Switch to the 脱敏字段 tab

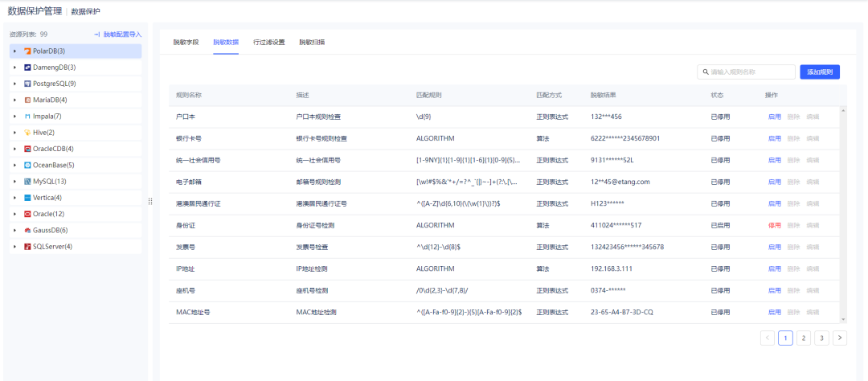click(x=186, y=42)
